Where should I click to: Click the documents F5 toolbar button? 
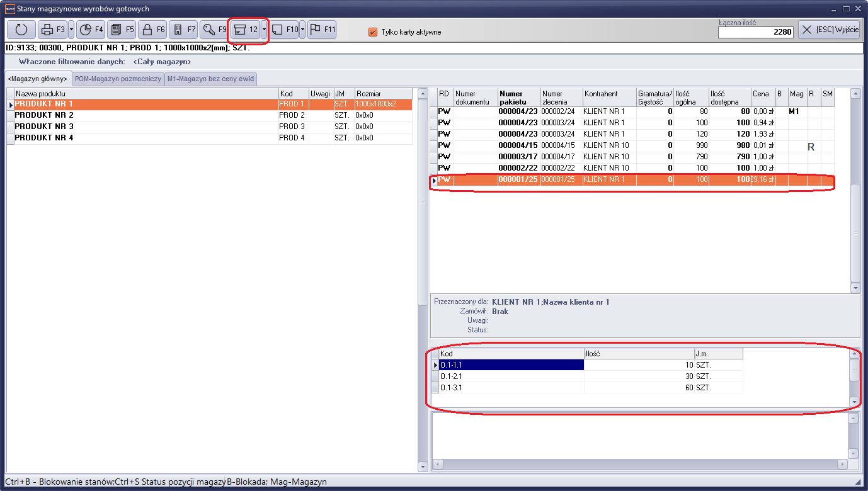122,30
